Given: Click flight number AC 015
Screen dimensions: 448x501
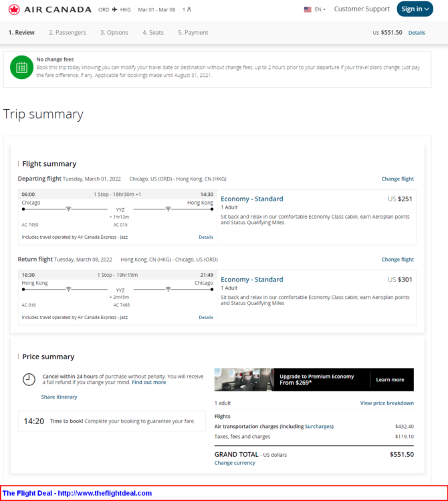Looking at the screenshot, I should click(x=120, y=225).
